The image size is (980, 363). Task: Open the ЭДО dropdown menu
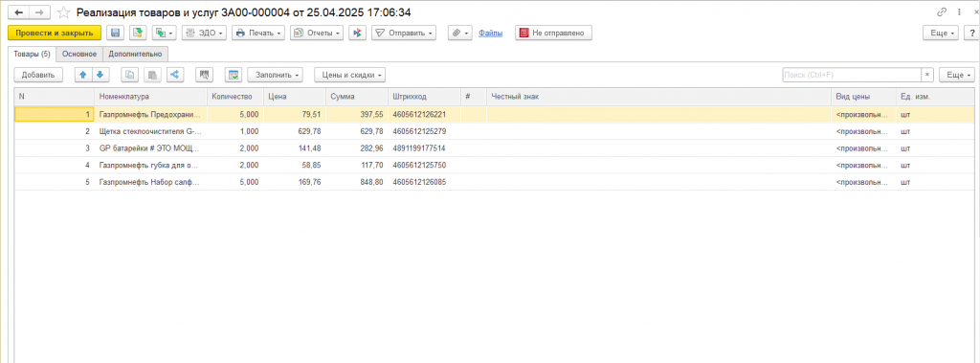pos(204,33)
